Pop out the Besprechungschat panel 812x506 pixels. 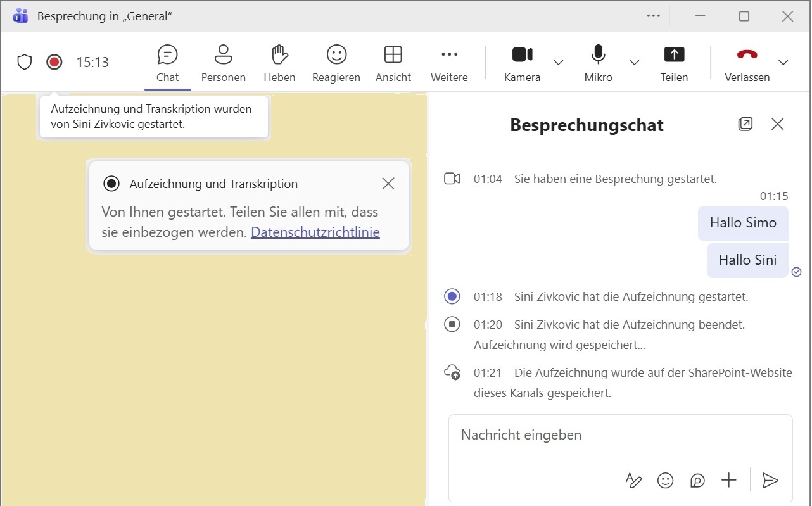tap(745, 123)
